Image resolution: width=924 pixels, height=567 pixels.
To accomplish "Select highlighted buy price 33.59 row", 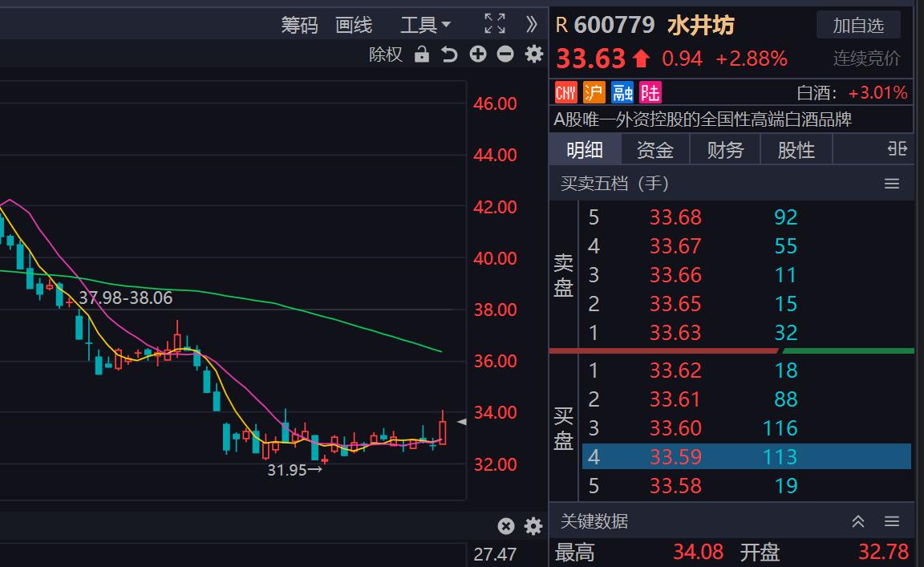I will pyautogui.click(x=747, y=457).
